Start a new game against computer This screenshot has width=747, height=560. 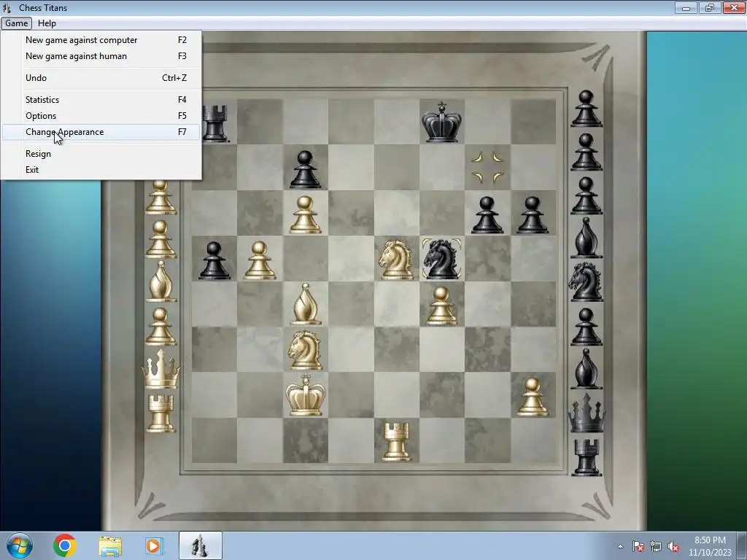[x=101, y=40]
